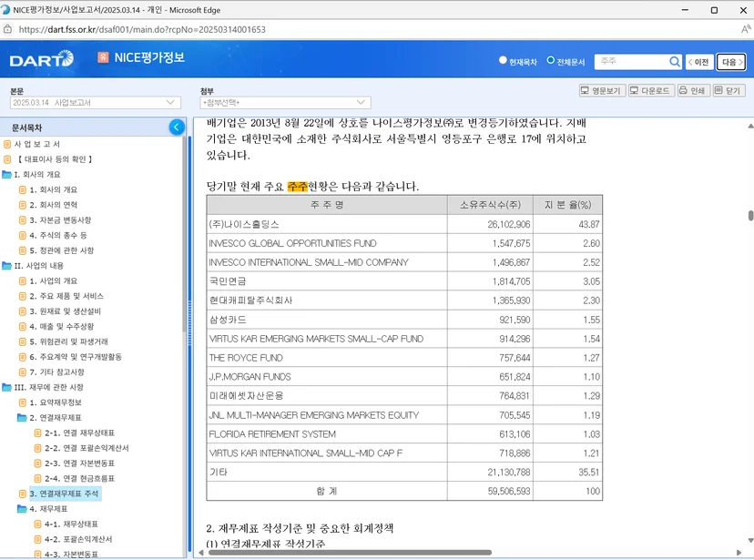Click the read aloud icon in address bar
The image size is (754, 560).
click(x=745, y=29)
